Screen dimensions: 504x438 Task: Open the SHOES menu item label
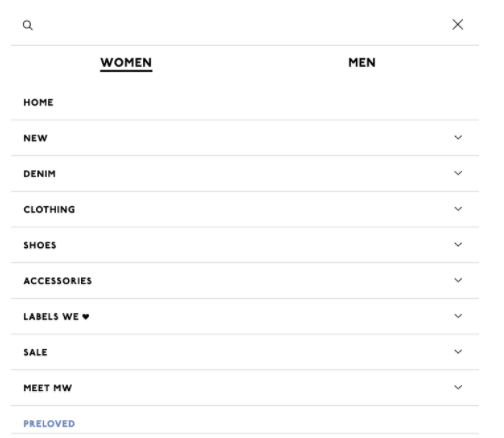tap(40, 245)
